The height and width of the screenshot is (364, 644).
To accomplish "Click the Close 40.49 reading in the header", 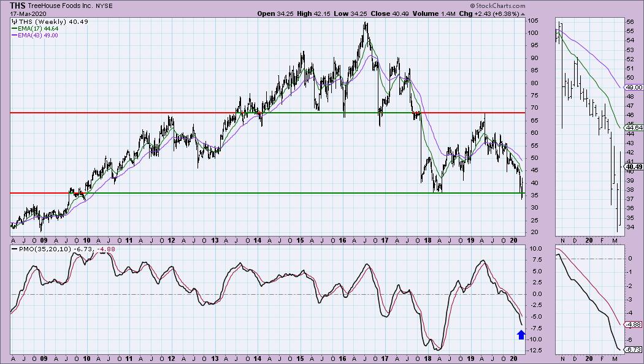I will (389, 13).
